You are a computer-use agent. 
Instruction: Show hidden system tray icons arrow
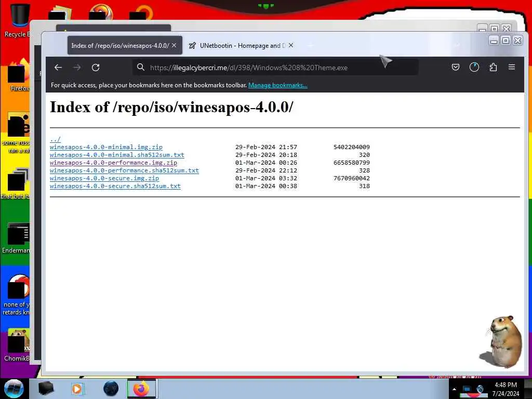pos(454,389)
